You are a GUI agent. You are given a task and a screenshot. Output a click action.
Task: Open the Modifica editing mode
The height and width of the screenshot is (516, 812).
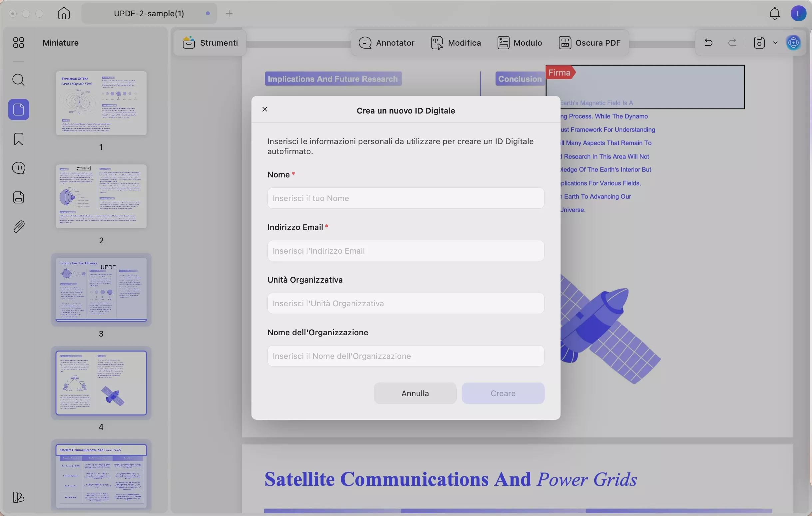[x=456, y=43]
